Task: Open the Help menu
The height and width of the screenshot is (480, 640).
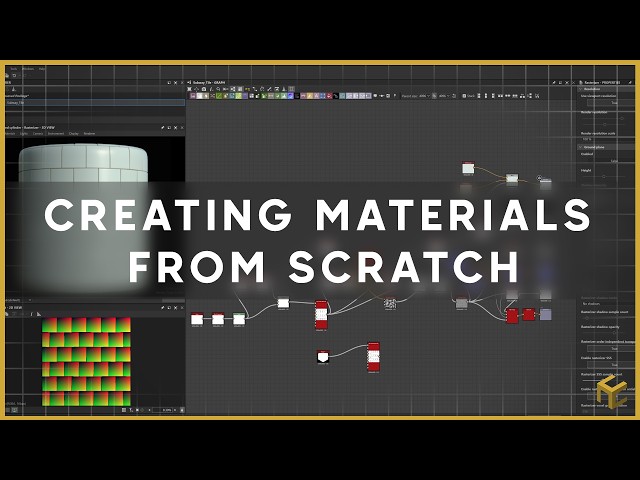Action: [x=42, y=69]
